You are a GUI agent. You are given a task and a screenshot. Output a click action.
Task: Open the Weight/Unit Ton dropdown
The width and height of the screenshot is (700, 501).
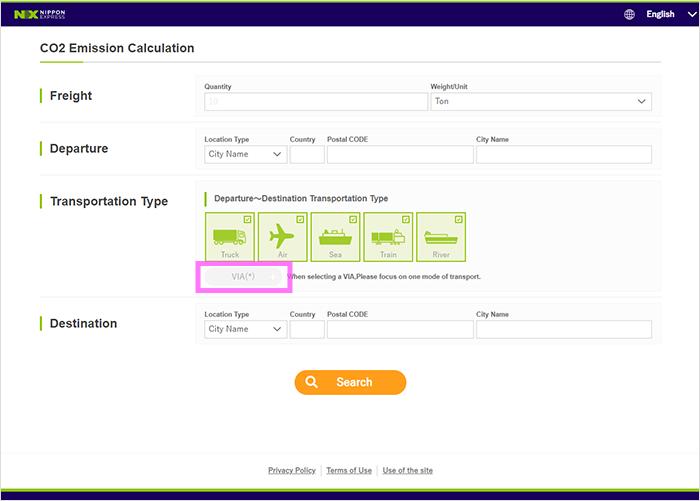coord(540,102)
